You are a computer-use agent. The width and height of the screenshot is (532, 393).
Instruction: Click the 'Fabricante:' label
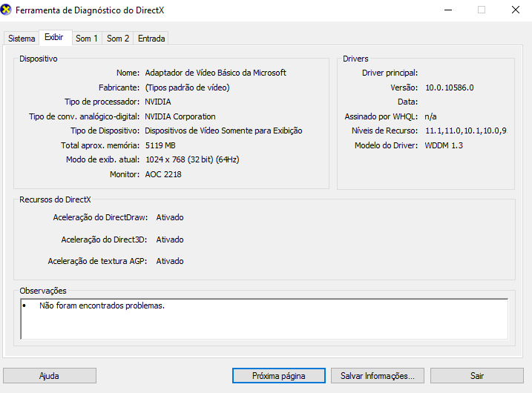click(x=119, y=87)
